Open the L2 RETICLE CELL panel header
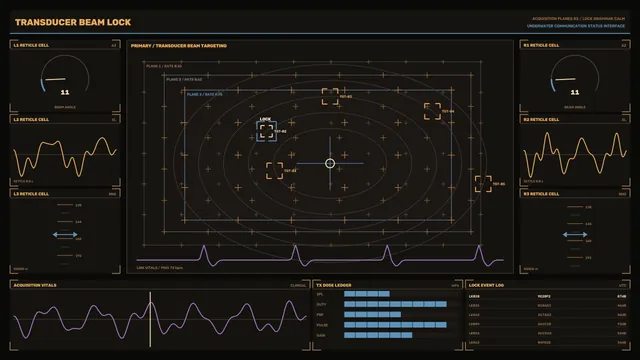Viewport: 640px width, 360px height. tap(65, 120)
